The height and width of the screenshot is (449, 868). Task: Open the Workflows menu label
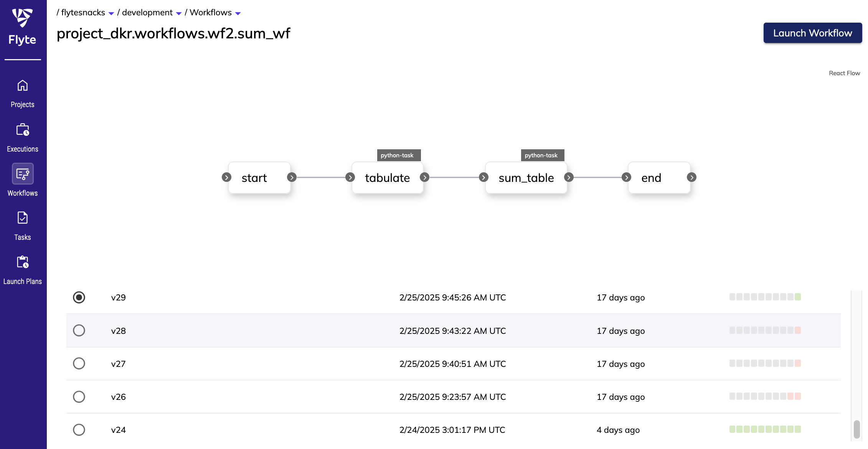point(23,193)
